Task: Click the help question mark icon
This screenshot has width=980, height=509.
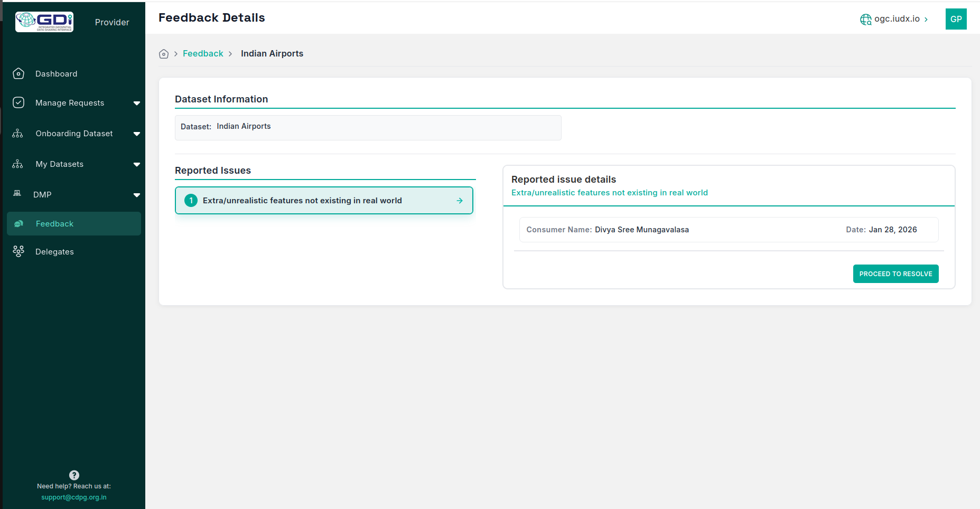Action: [x=74, y=475]
